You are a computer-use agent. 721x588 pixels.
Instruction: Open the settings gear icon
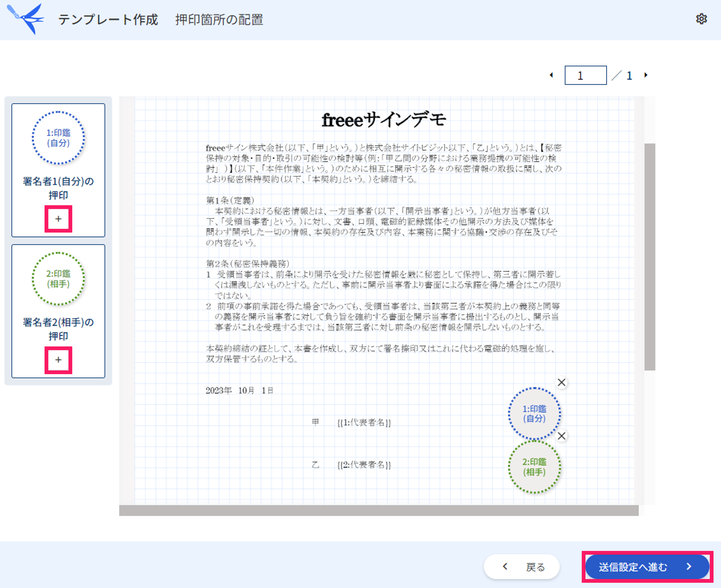click(x=701, y=19)
